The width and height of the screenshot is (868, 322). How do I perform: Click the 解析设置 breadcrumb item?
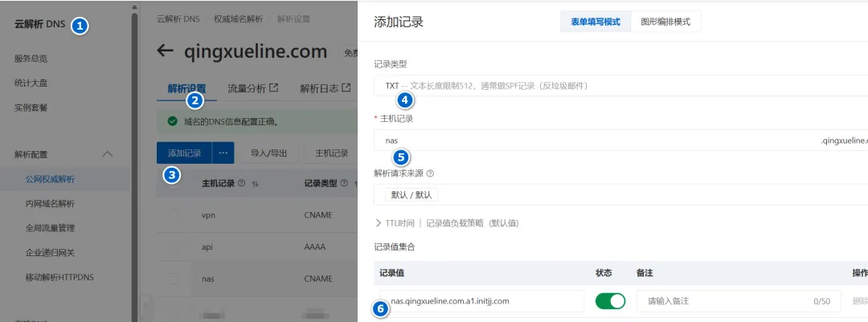(293, 19)
